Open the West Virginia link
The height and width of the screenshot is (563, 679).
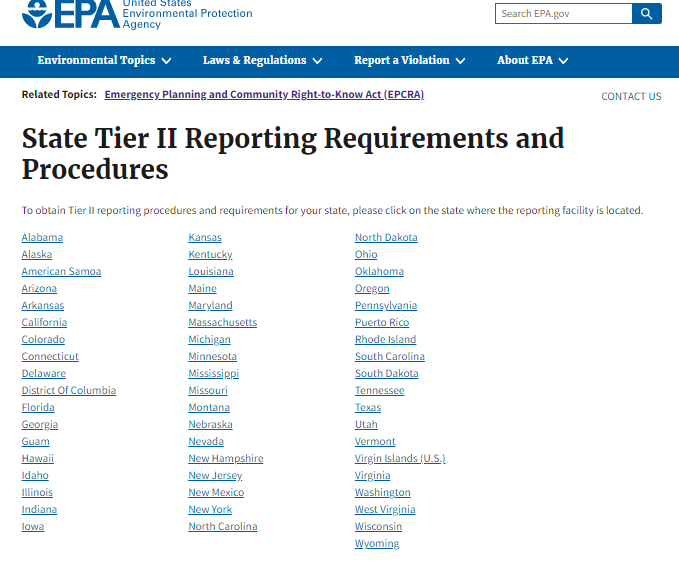[x=385, y=509]
